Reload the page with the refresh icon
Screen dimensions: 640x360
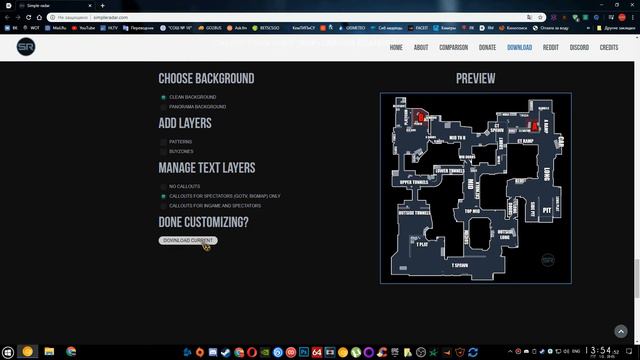[29, 18]
